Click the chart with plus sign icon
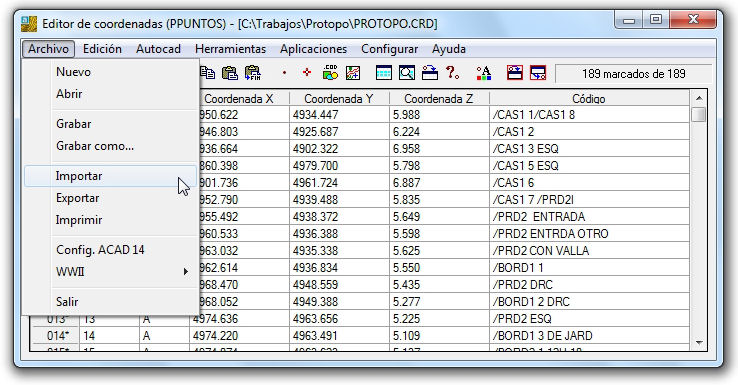 pos(353,73)
